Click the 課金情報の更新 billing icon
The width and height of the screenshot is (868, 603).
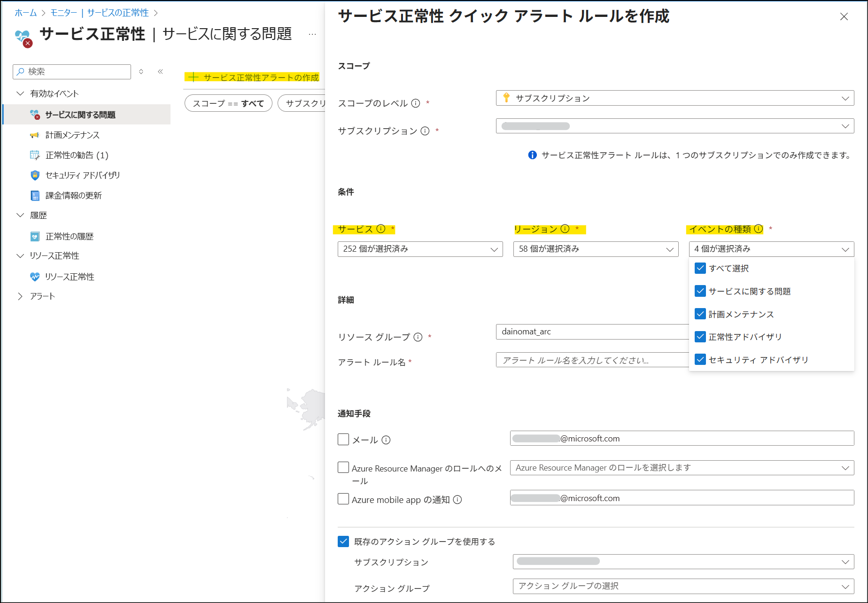[x=35, y=195]
